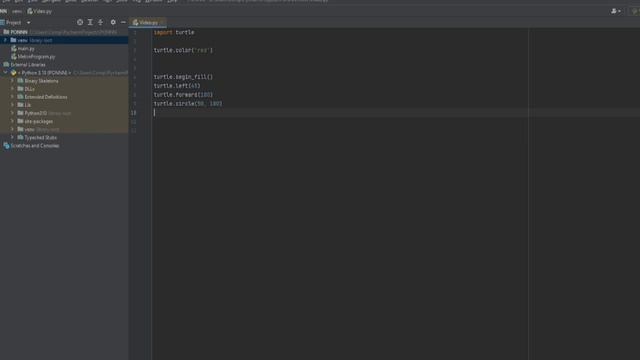Expand the selected venv library root folder

(5, 40)
